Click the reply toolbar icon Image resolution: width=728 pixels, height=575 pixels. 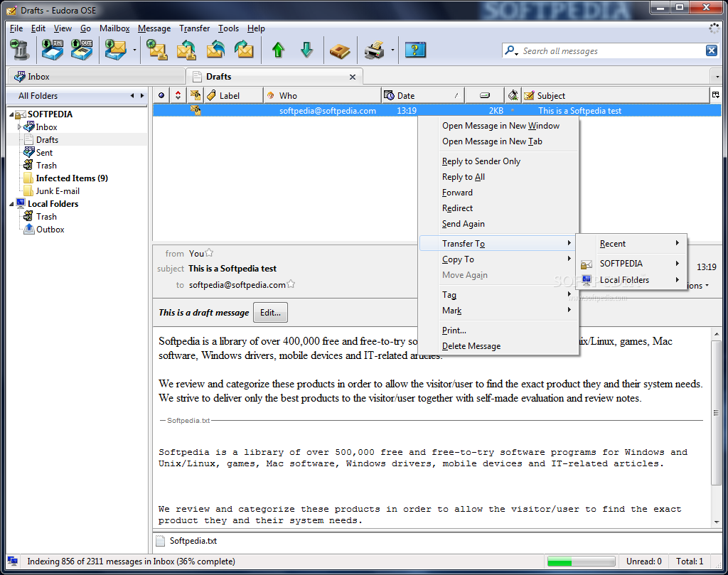186,50
